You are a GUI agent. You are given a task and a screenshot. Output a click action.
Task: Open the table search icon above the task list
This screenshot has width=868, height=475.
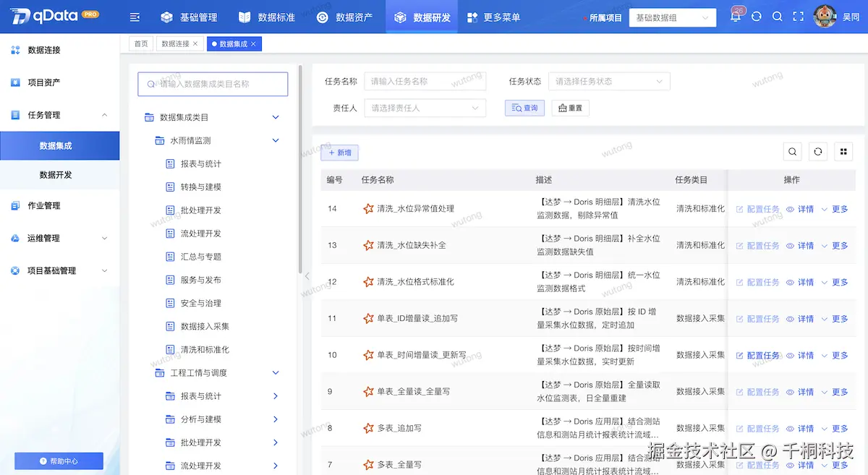click(x=792, y=152)
